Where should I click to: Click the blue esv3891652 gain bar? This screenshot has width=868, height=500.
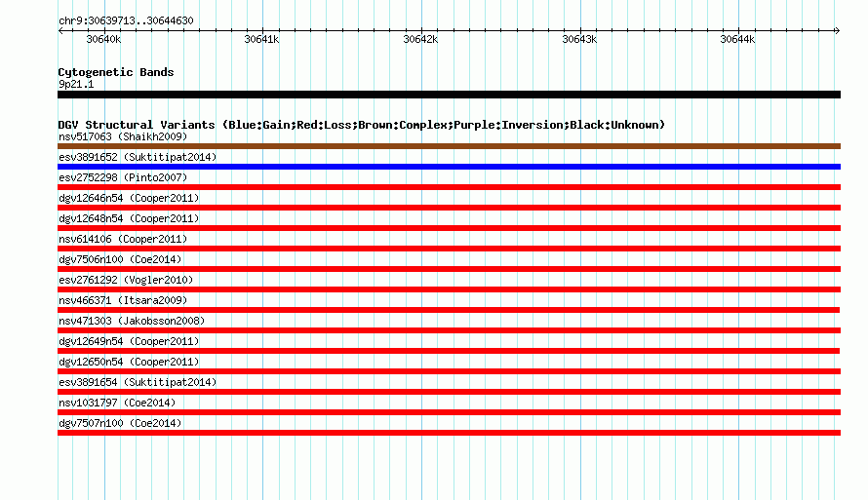[449, 167]
